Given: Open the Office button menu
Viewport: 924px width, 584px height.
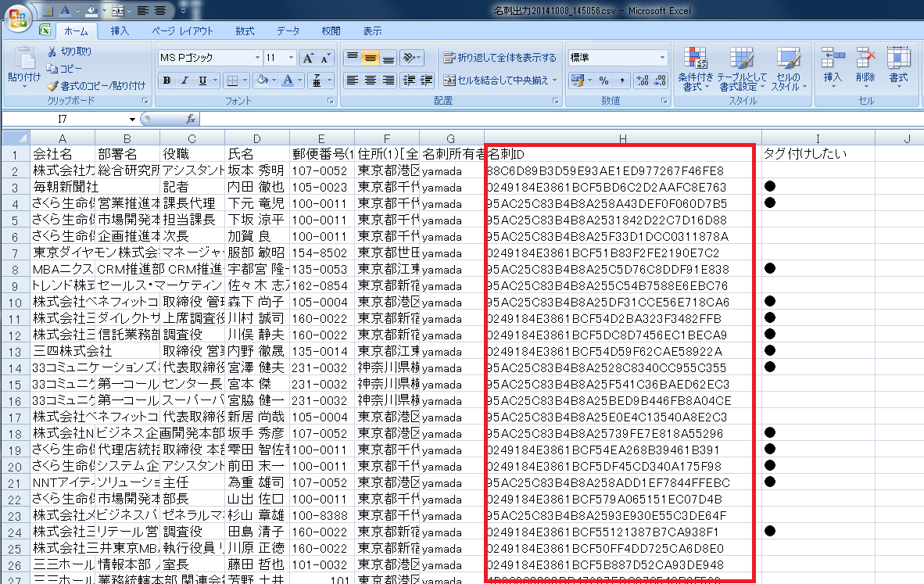Looking at the screenshot, I should 18,18.
